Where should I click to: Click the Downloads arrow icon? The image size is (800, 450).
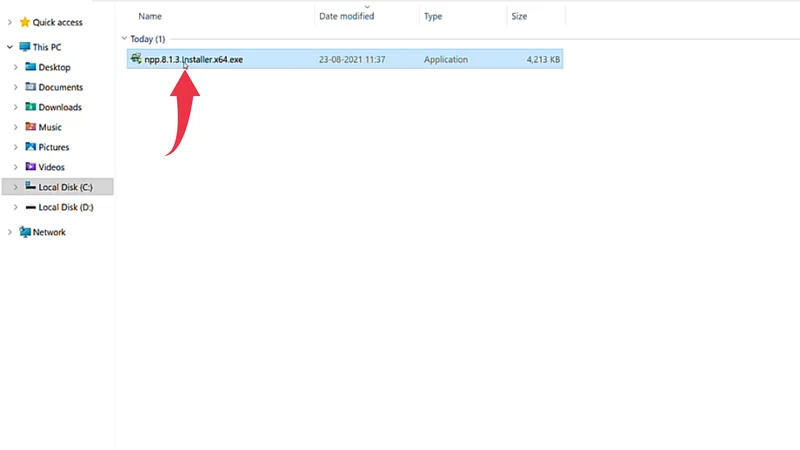click(x=31, y=107)
